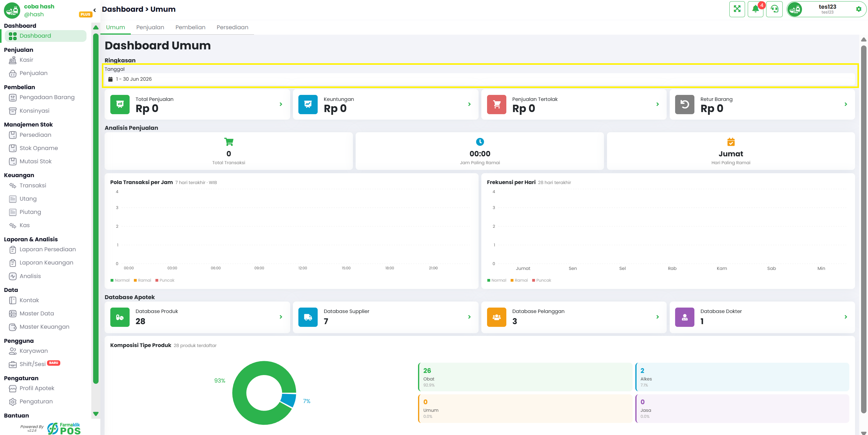
Task: Click the coba hash pharmacy name
Action: pyautogui.click(x=39, y=6)
